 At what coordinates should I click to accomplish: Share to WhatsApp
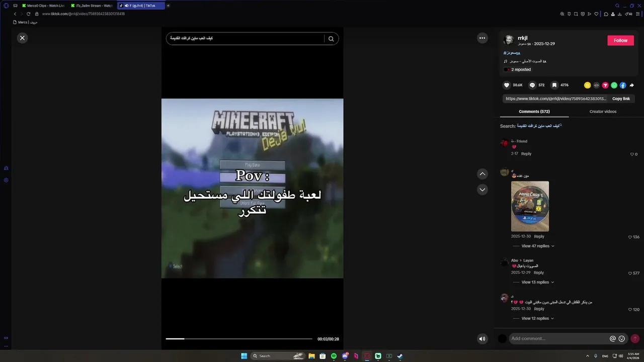[x=614, y=85]
